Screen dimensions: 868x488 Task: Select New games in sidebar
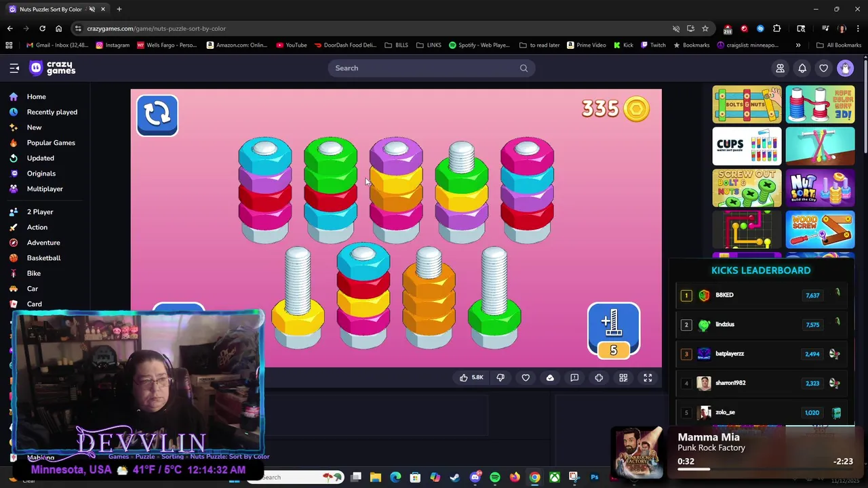[x=34, y=127]
